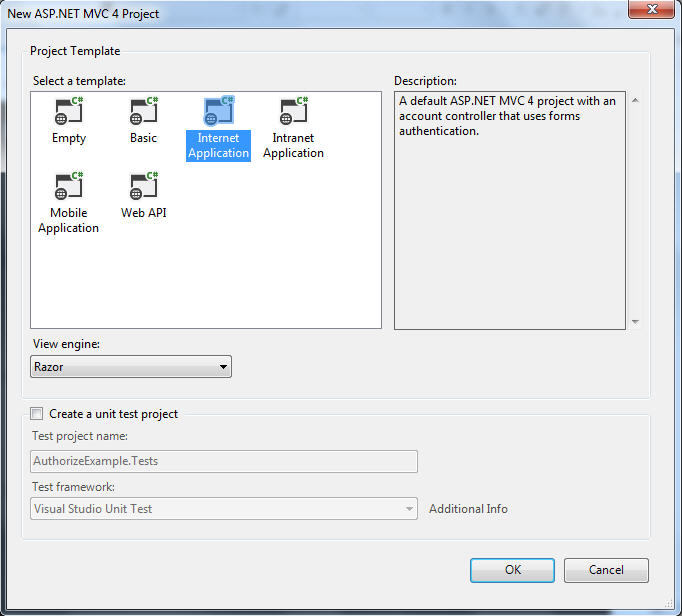682x616 pixels.
Task: Open the Visual Studio Unit Test framework dropdown
Action: tap(224, 509)
